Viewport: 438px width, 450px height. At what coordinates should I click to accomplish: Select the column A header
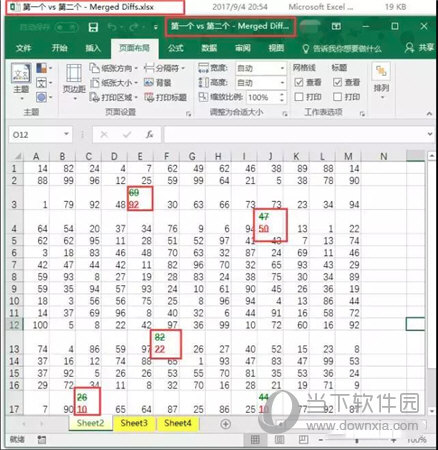[36, 156]
